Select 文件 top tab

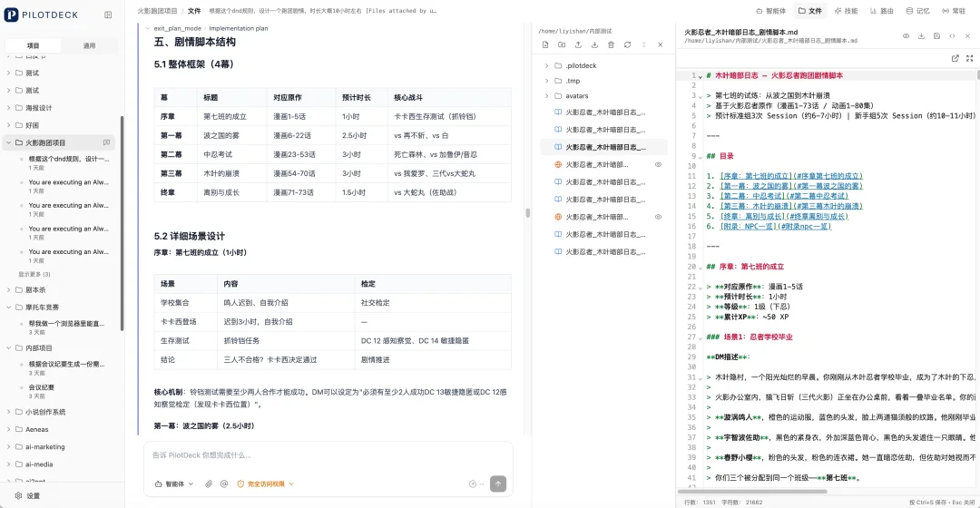(810, 11)
